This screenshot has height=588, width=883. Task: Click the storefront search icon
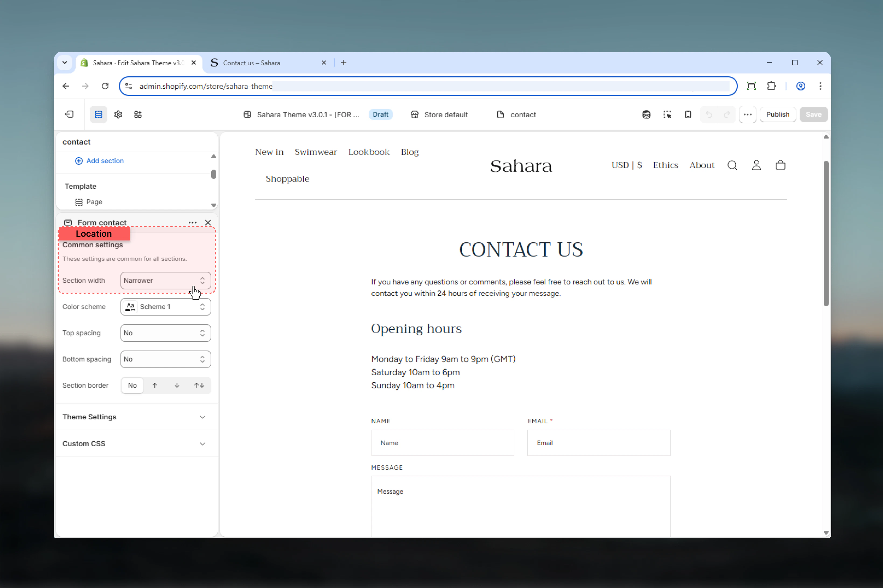coord(732,165)
